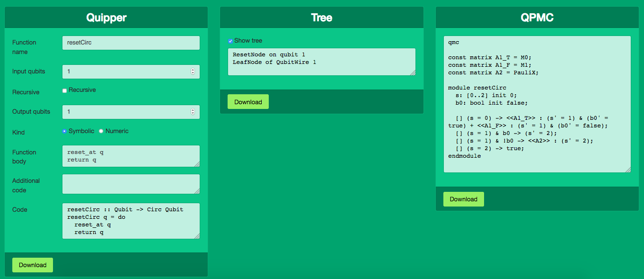Click the empty Additional code text area
Viewport: 644px width, 279px height.
[x=131, y=184]
